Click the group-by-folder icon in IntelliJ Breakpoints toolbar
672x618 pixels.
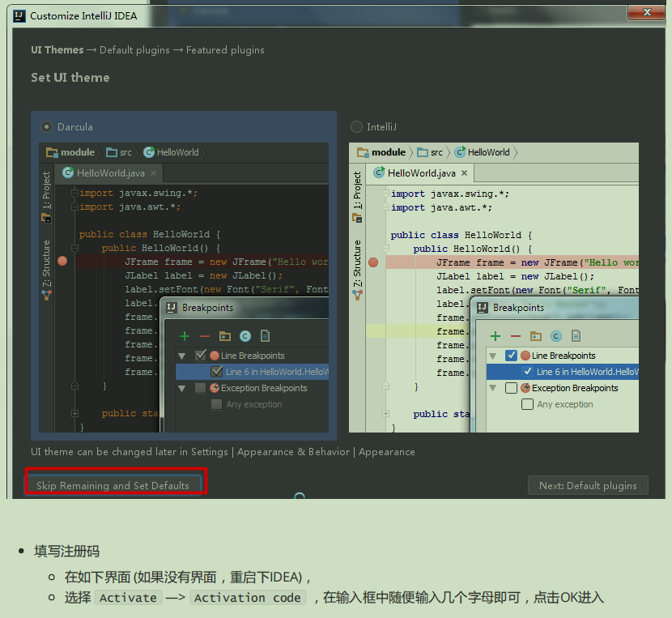click(536, 336)
